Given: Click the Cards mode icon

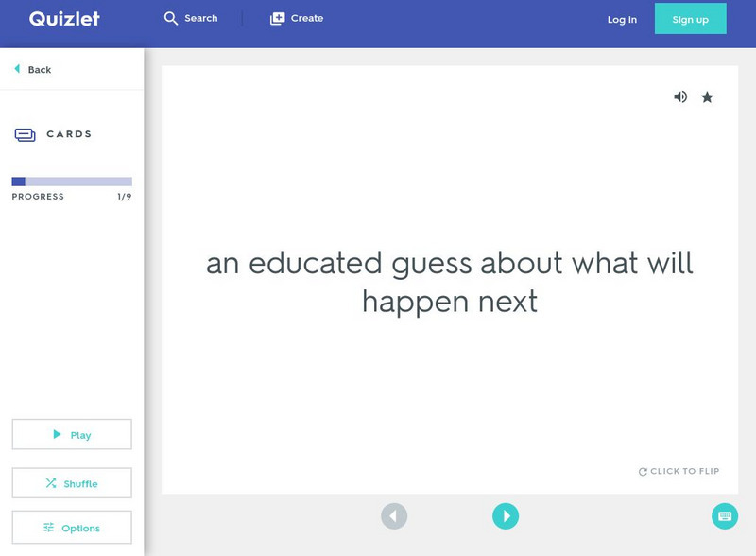Looking at the screenshot, I should (x=26, y=134).
